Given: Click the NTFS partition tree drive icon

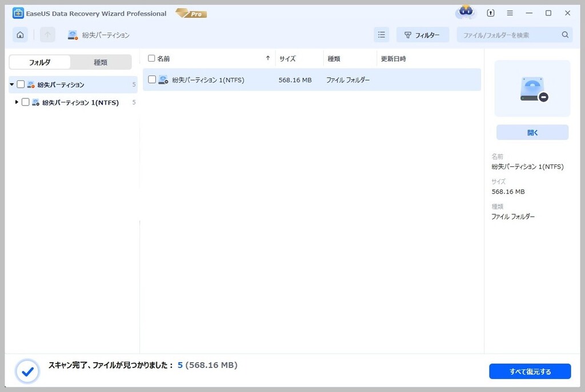Looking at the screenshot, I should (36, 102).
